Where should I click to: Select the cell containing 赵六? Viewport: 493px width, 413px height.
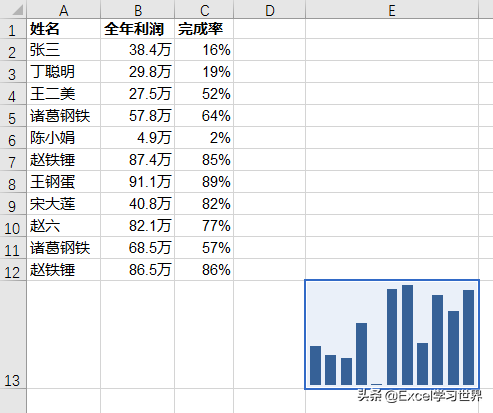(64, 226)
